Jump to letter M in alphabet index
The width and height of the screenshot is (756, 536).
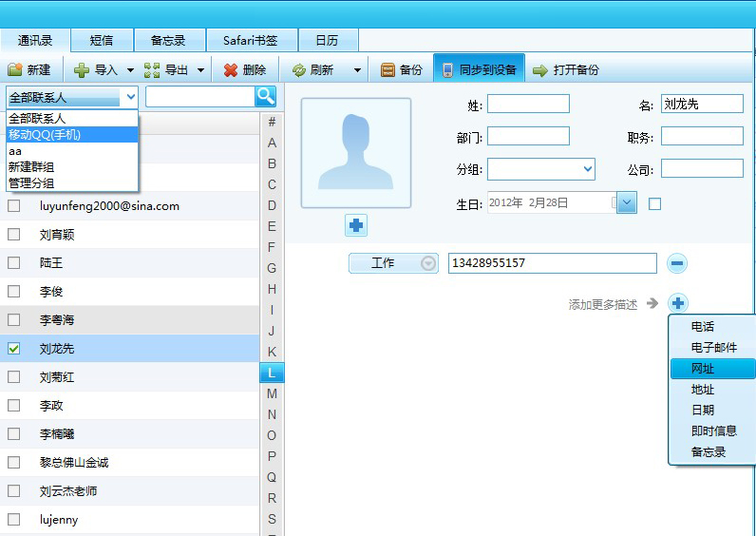(272, 393)
